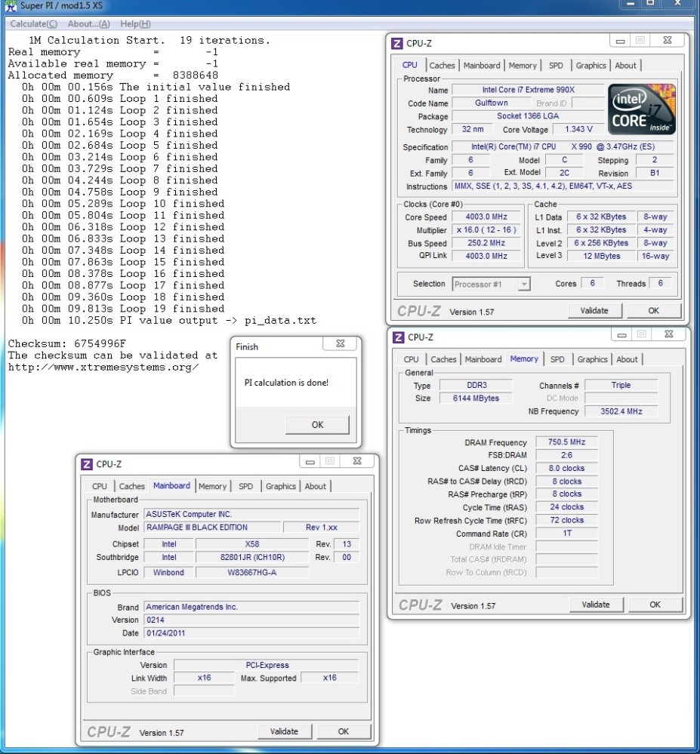Switch to Caches tab in CPU window
This screenshot has height=754, width=700.
[x=442, y=66]
